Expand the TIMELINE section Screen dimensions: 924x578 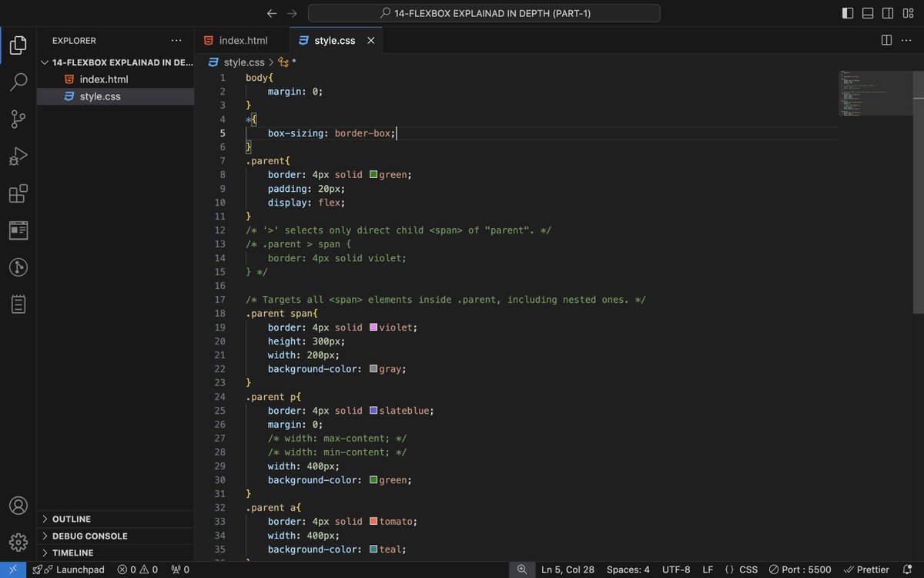115,553
